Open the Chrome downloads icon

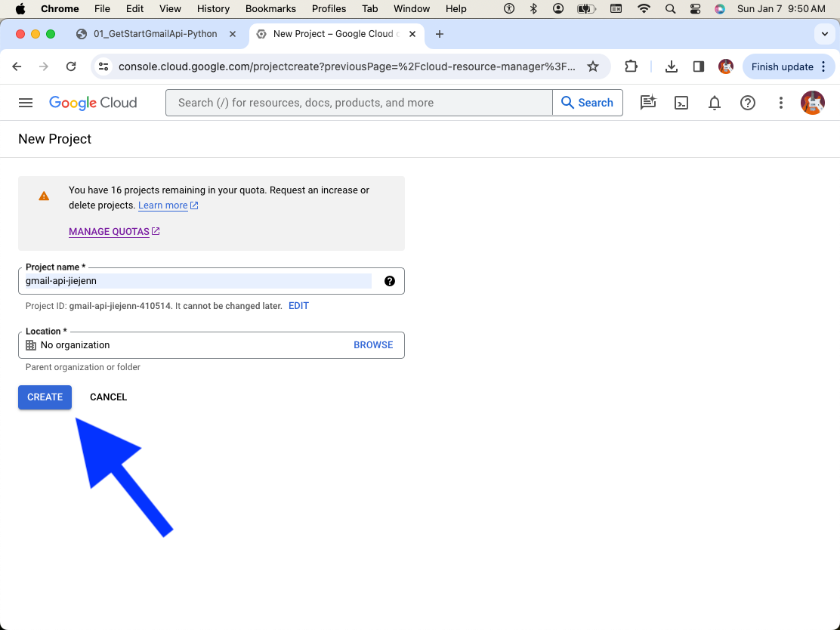[x=671, y=66]
